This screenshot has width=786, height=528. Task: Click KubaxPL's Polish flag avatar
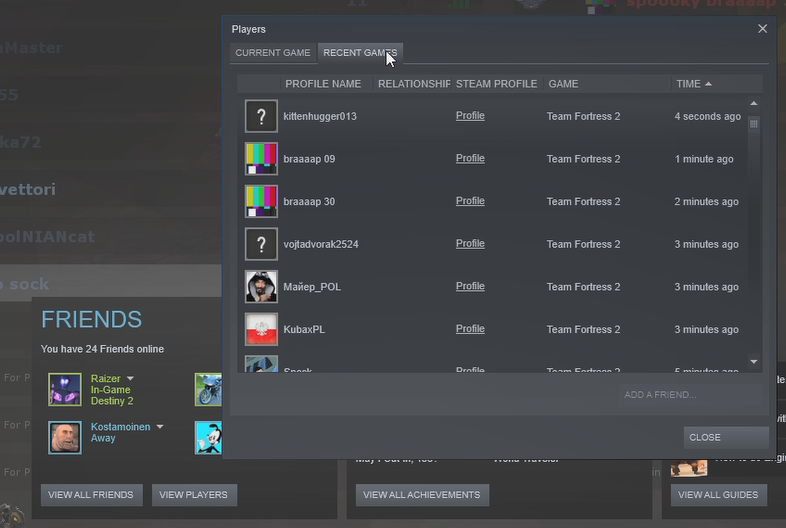(261, 329)
